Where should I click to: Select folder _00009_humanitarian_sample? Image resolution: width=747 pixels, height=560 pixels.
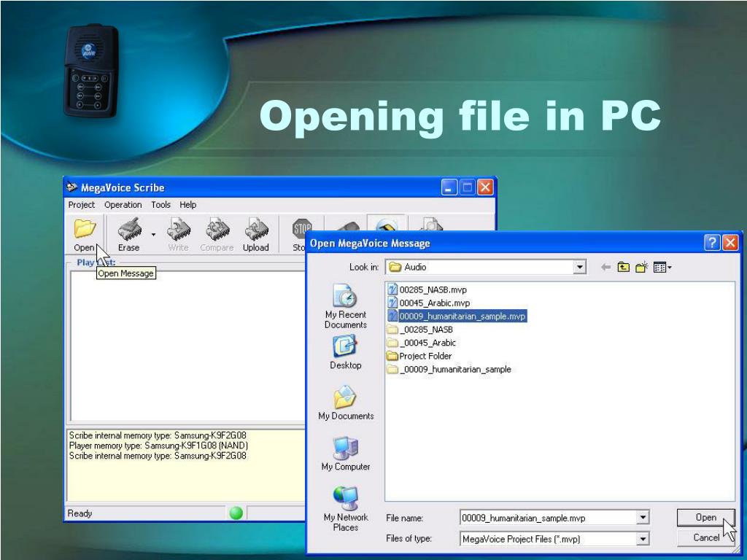pos(449,370)
